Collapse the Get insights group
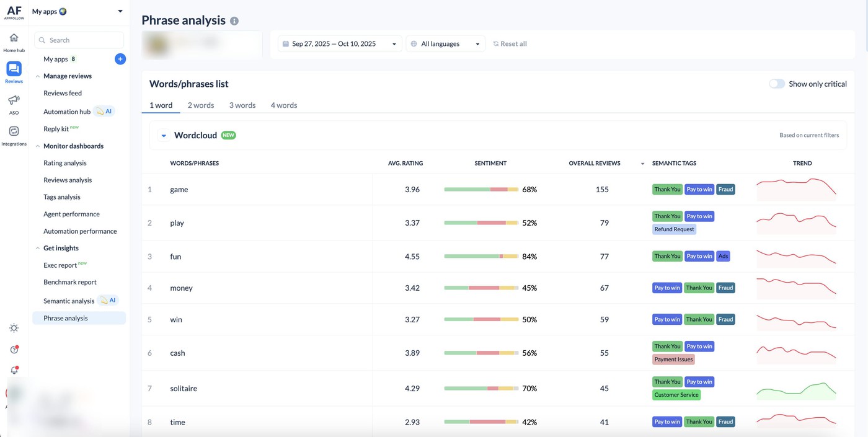 [38, 248]
